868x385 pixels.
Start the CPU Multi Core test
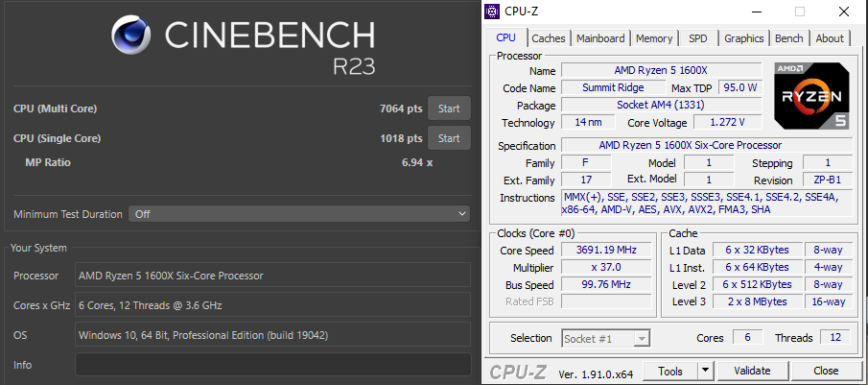tap(449, 108)
